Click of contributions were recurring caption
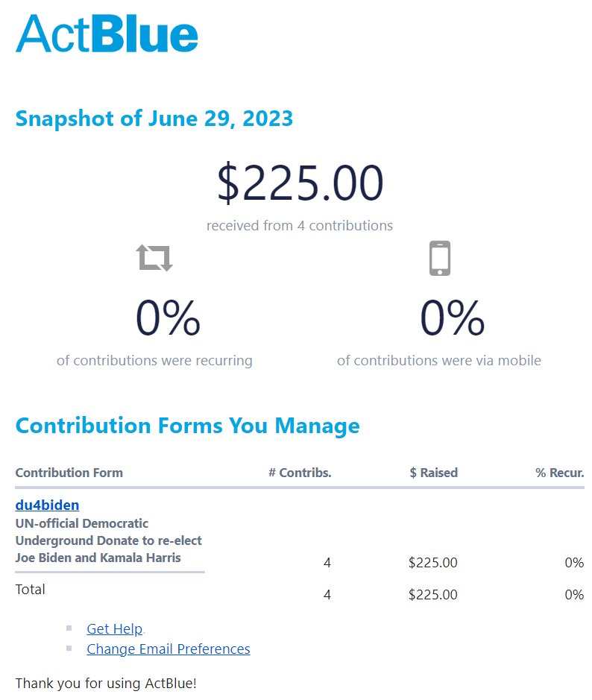 click(154, 360)
